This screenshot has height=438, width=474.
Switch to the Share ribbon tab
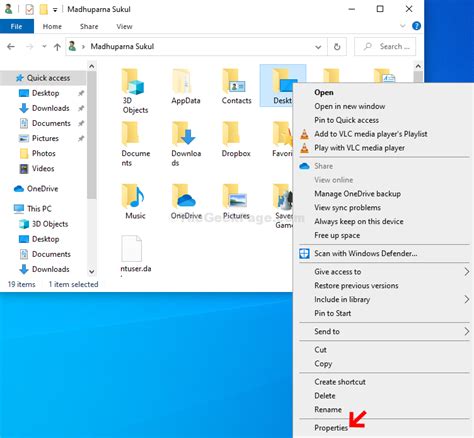coord(89,26)
